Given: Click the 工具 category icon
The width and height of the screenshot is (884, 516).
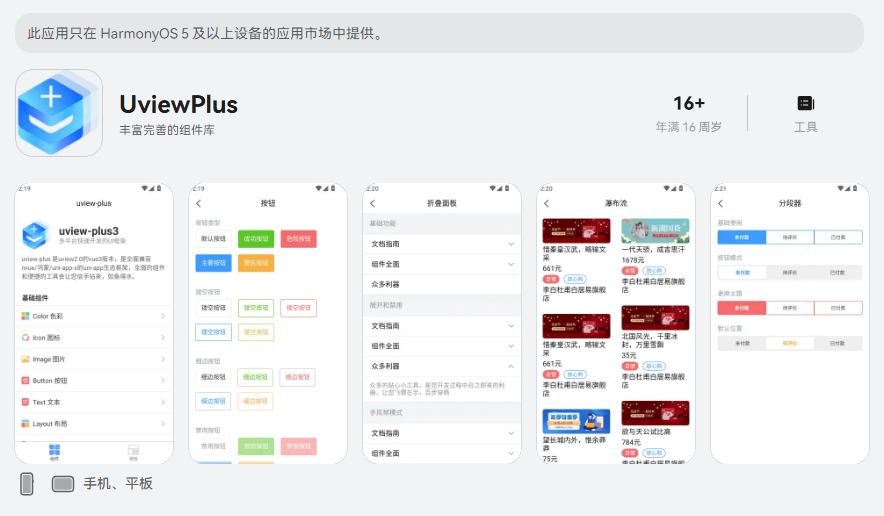Looking at the screenshot, I should [x=805, y=103].
